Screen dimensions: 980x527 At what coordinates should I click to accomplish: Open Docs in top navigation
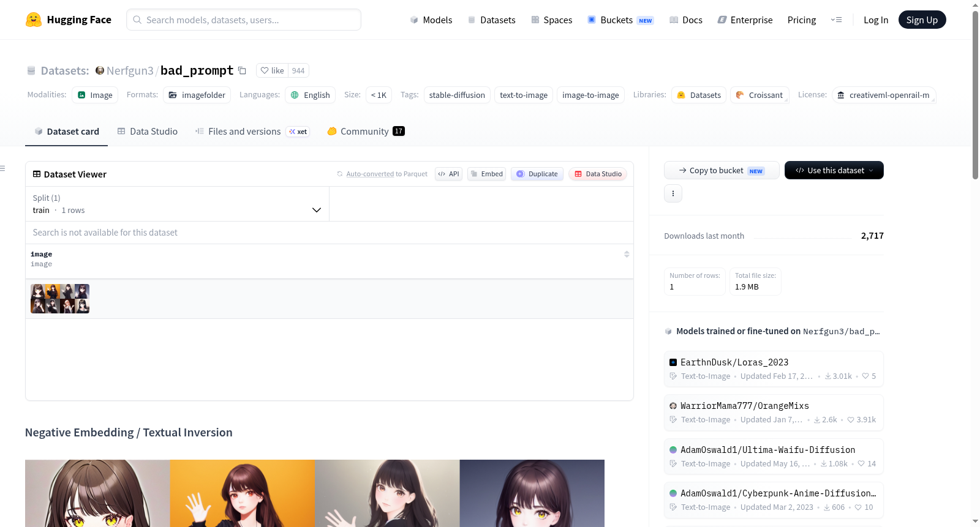click(x=685, y=20)
